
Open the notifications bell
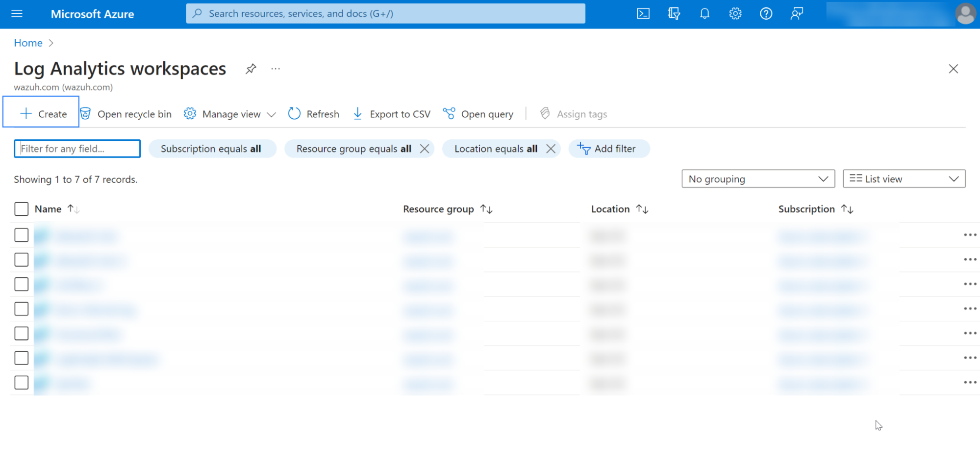coord(704,14)
